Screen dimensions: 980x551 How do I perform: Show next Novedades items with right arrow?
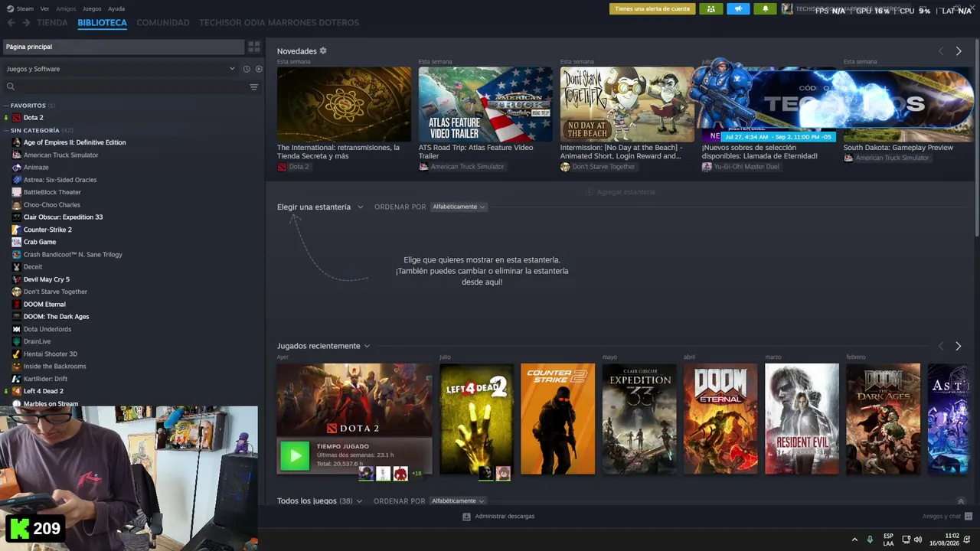click(959, 51)
